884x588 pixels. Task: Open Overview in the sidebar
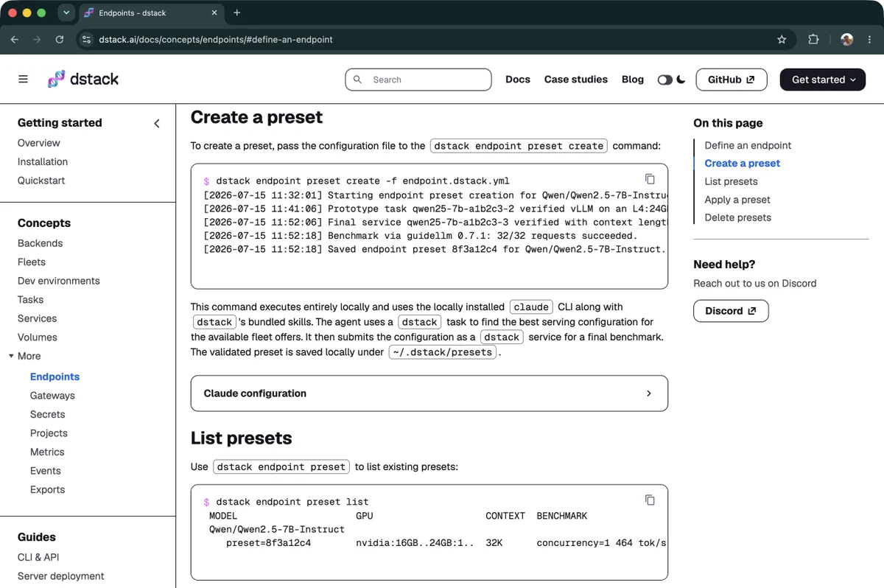pyautogui.click(x=39, y=143)
